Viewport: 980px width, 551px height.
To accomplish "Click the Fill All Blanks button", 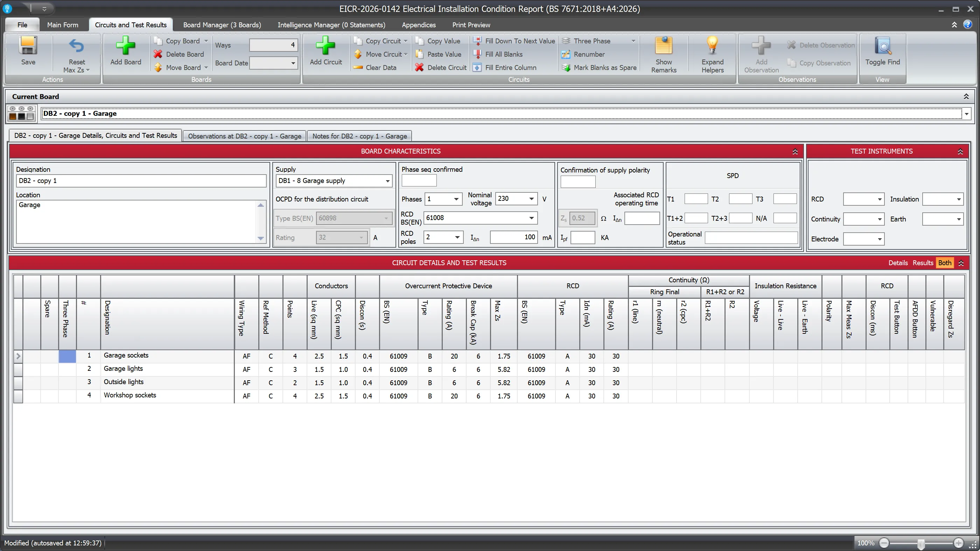I will point(498,54).
